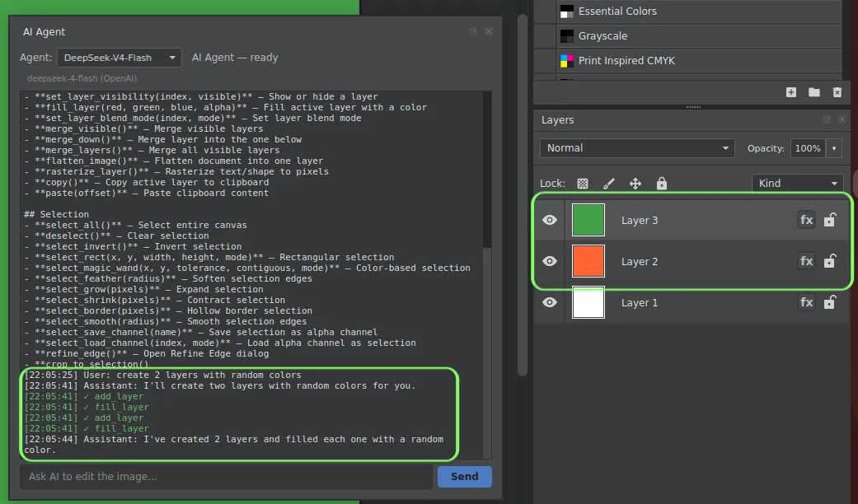This screenshot has width=858, height=504.
Task: Click the new swatch folder icon
Action: pyautogui.click(x=813, y=92)
